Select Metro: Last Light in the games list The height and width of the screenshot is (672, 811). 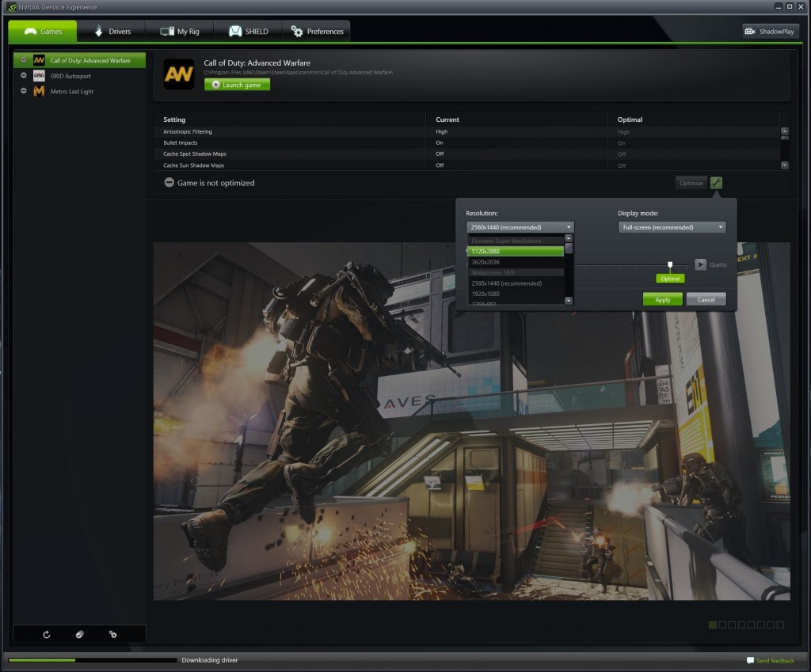(x=79, y=92)
